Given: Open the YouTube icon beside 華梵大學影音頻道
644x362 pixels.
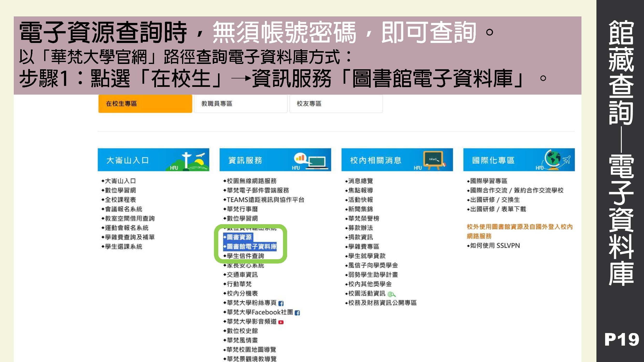Looking at the screenshot, I should pyautogui.click(x=281, y=322).
